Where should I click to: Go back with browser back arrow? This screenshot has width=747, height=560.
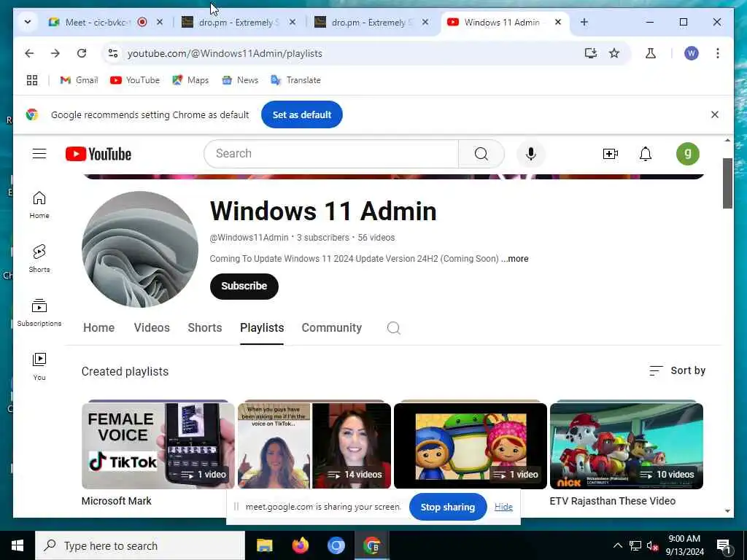29,53
